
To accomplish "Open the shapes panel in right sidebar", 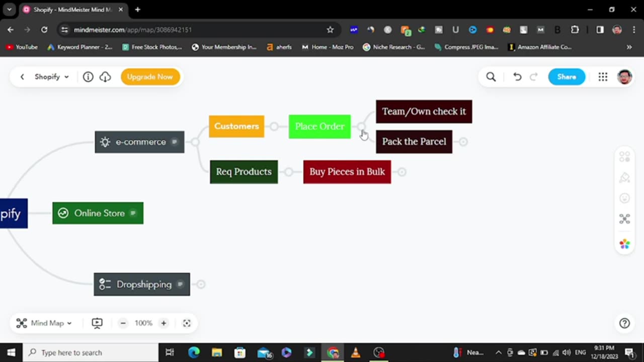I will pyautogui.click(x=624, y=157).
